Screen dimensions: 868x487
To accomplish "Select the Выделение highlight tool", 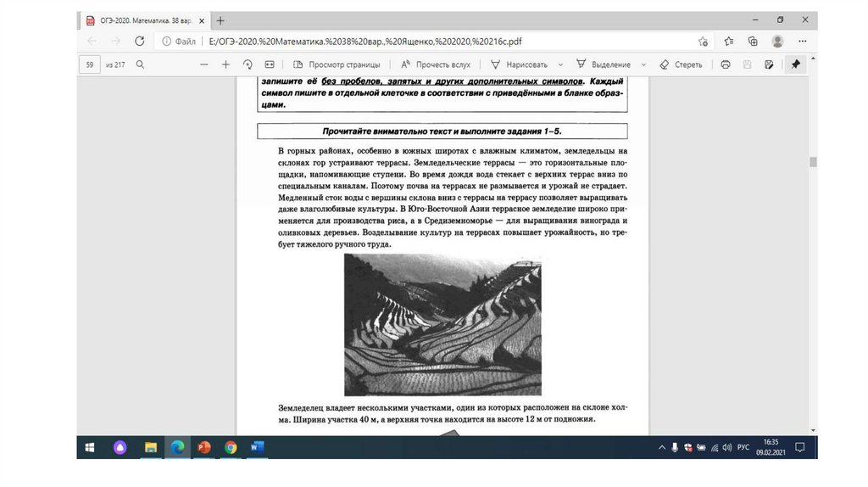I will pos(604,64).
